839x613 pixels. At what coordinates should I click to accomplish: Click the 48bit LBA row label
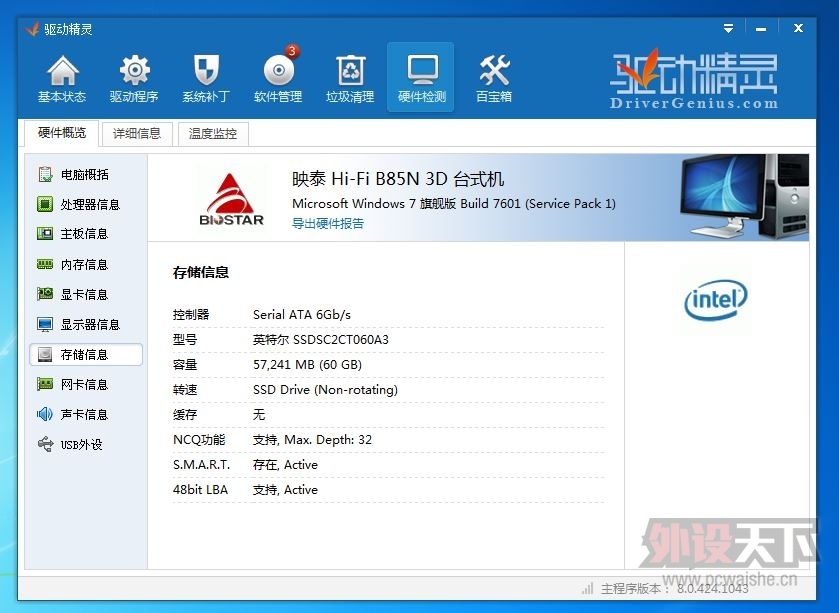[x=200, y=489]
